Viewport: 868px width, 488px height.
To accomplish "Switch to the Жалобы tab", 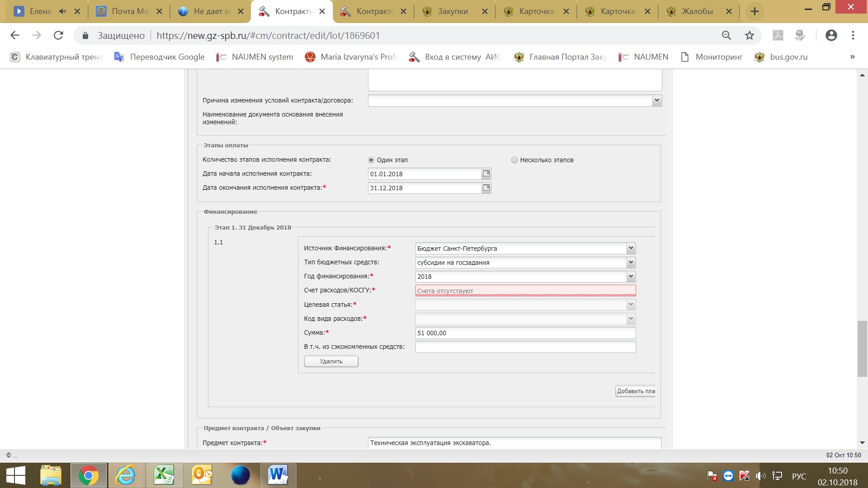I will point(697,11).
